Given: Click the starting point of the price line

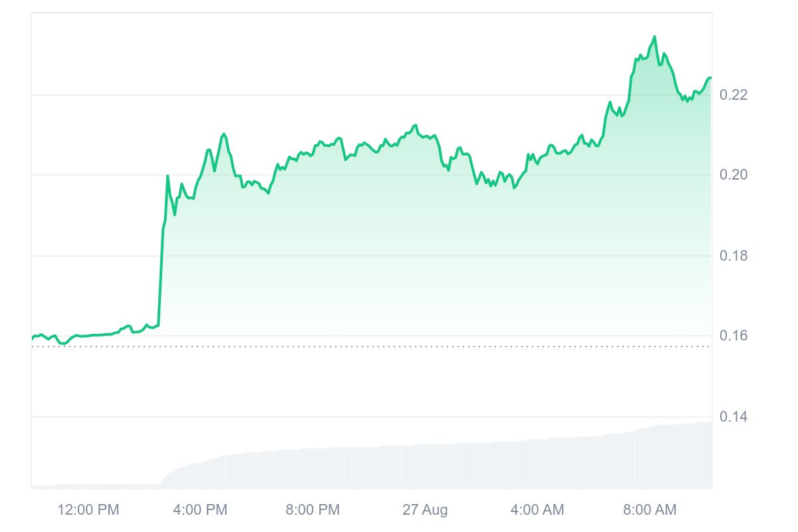Looking at the screenshot, I should pos(32,339).
